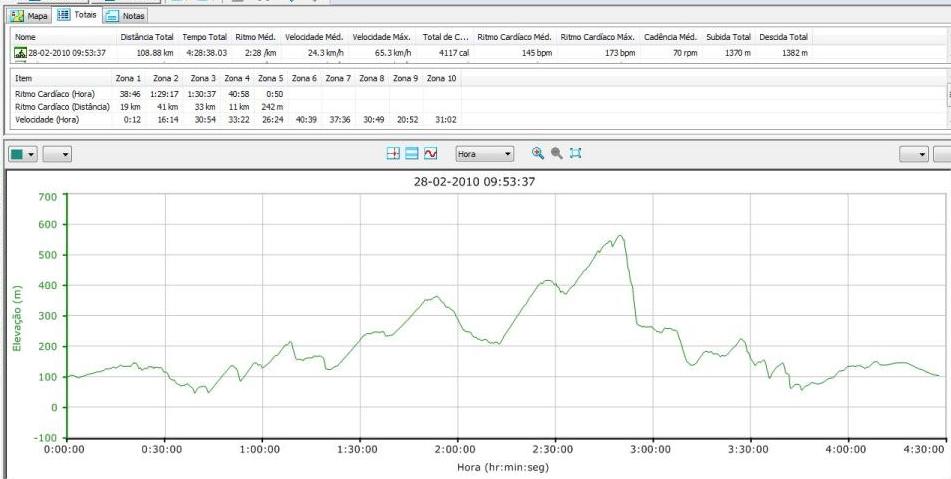
Task: Open the right-side chart options dropdown
Action: coord(914,154)
